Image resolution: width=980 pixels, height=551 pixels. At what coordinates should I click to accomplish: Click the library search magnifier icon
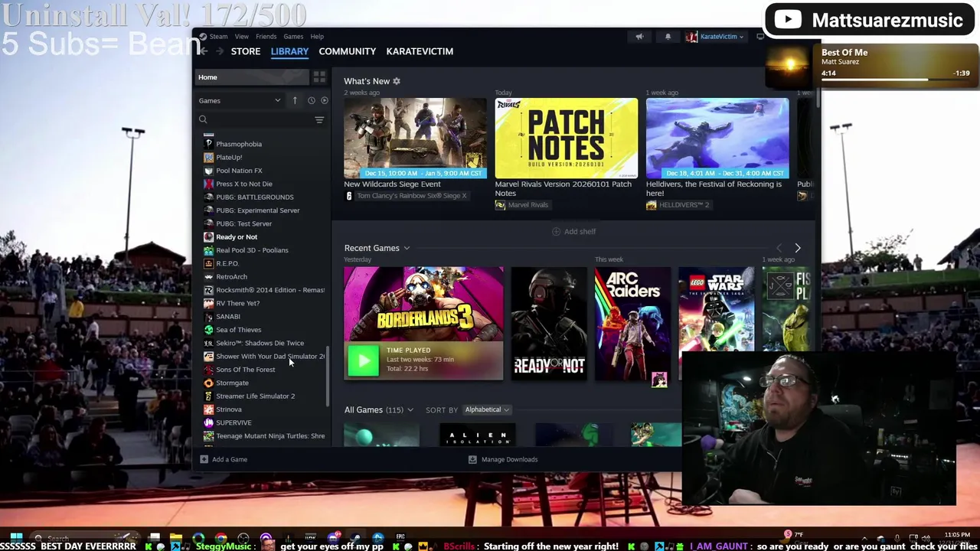click(x=203, y=119)
